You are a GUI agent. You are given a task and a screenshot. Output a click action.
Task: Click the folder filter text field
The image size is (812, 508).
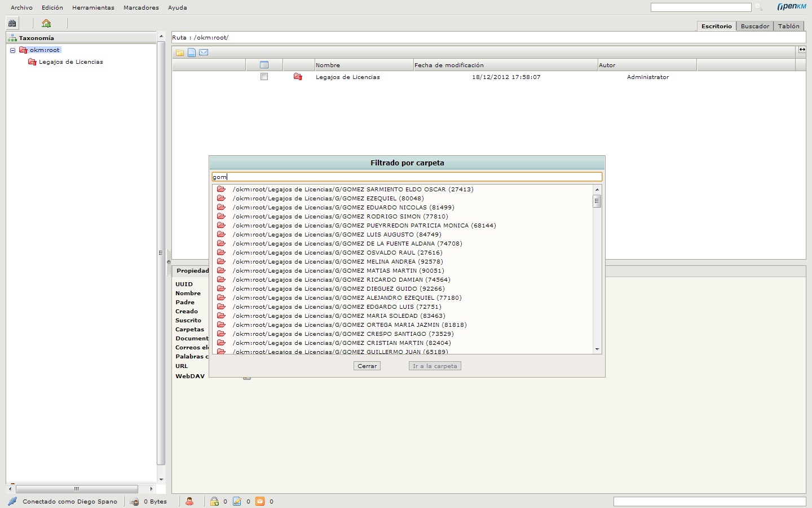click(x=407, y=177)
